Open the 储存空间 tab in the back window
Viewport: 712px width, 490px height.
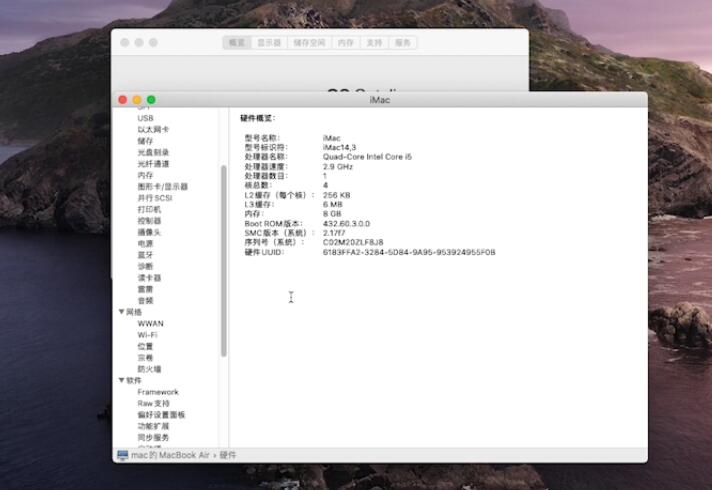pos(309,43)
